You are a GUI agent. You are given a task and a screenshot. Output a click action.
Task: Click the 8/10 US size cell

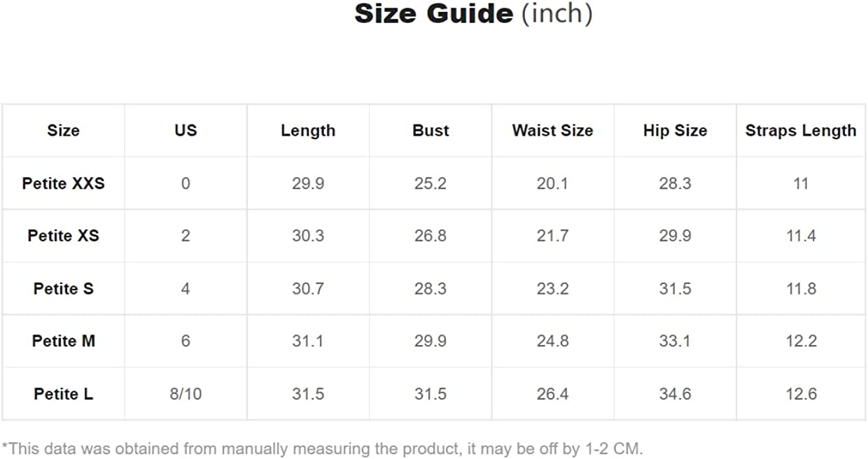pyautogui.click(x=185, y=394)
